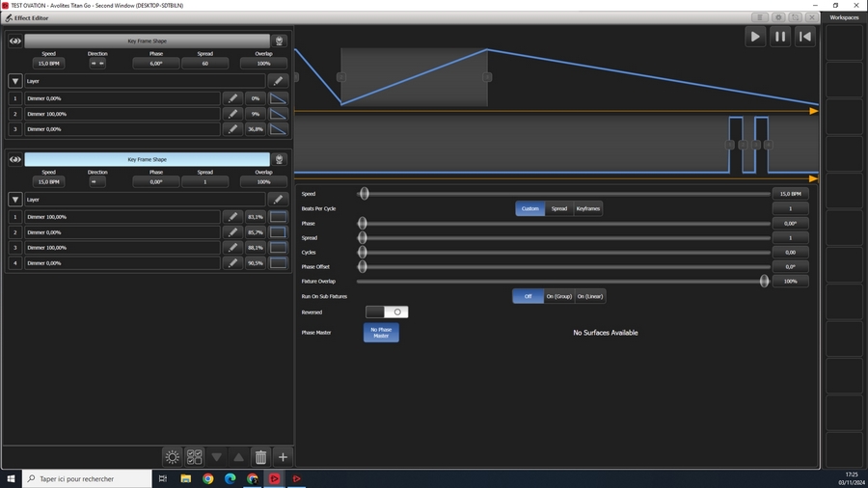Edit the Layer row of blue Key Frame Shape
Screen dimensions: 868x488
(278, 200)
